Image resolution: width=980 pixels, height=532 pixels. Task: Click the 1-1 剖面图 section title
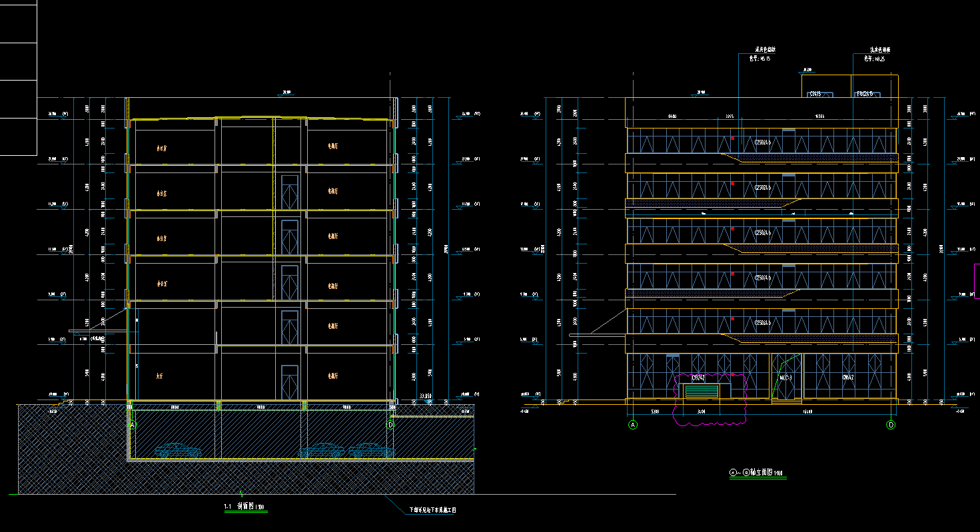[x=244, y=507]
